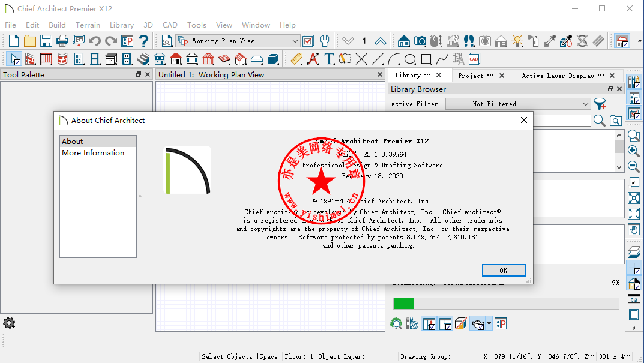Open a plan with the folder icon
Viewport: 644px width, 363px height.
pyautogui.click(x=29, y=41)
